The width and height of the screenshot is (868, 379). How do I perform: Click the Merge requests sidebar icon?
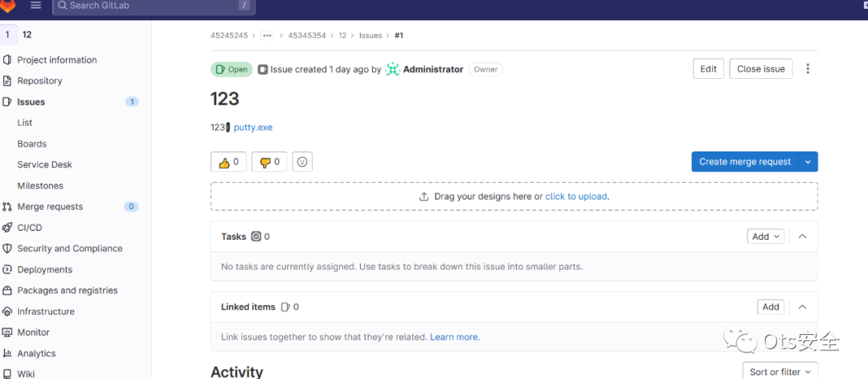(7, 207)
